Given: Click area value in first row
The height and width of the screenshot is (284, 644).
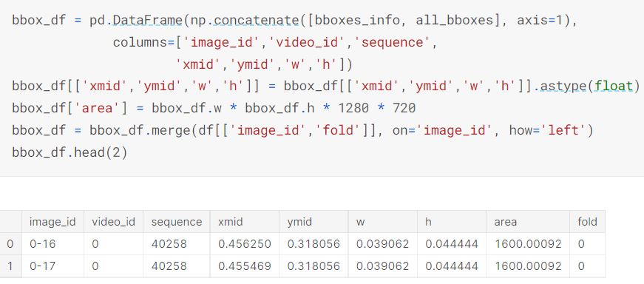Looking at the screenshot, I should (528, 244).
